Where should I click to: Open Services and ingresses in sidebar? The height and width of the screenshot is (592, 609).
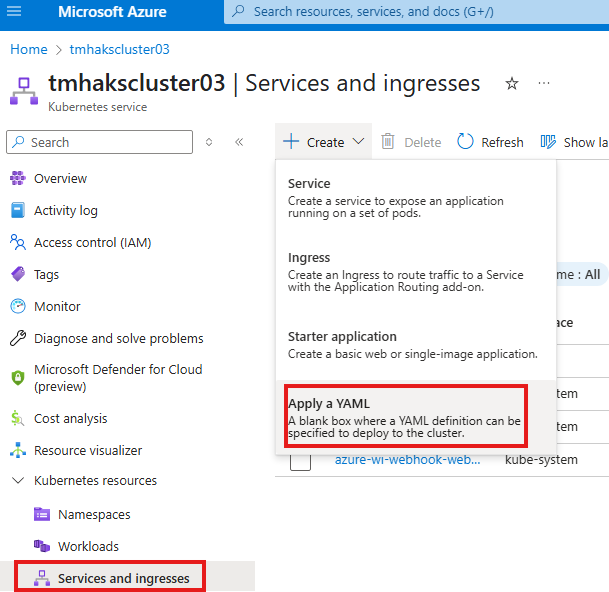click(x=124, y=578)
